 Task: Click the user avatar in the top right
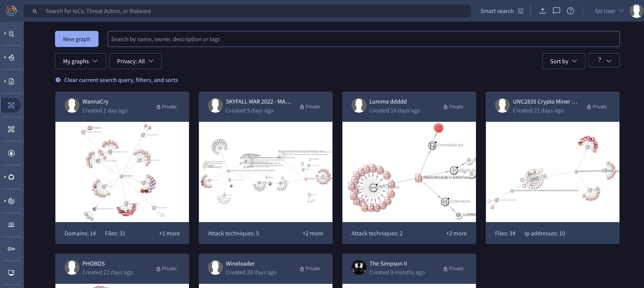pyautogui.click(x=636, y=11)
